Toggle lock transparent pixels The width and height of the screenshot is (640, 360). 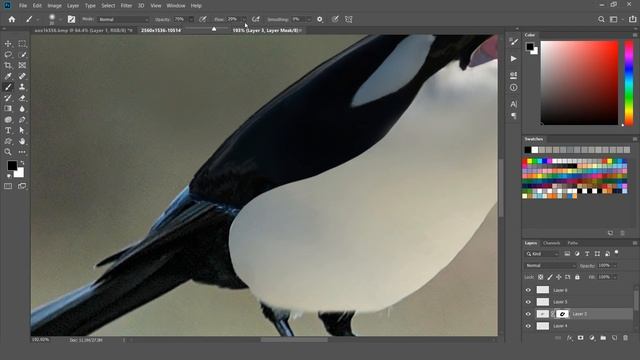(x=540, y=277)
